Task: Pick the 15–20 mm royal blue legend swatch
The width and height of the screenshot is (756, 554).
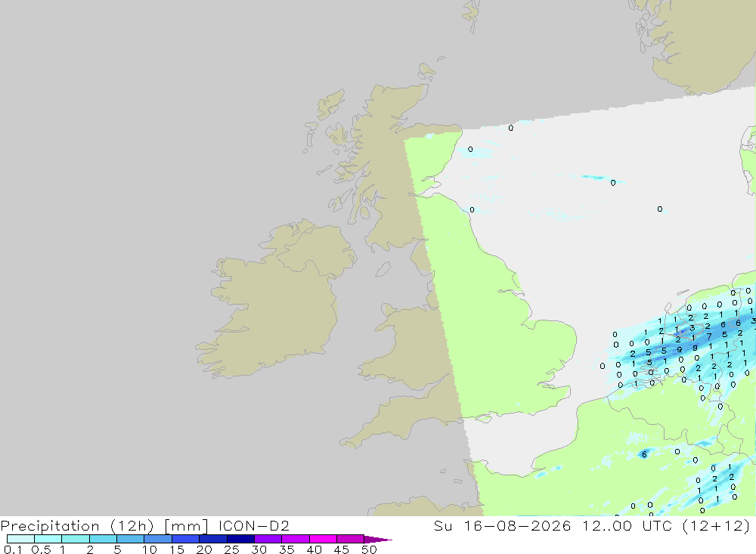Action: [x=185, y=539]
